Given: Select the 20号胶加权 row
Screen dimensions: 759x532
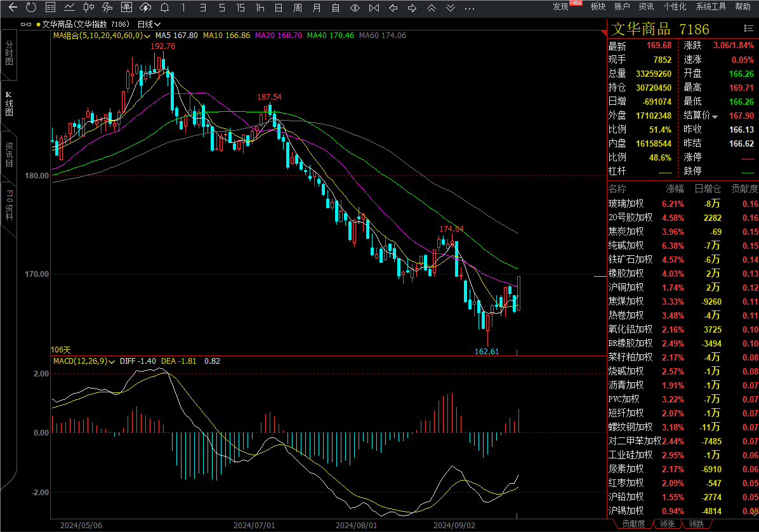Looking at the screenshot, I should pyautogui.click(x=682, y=218).
